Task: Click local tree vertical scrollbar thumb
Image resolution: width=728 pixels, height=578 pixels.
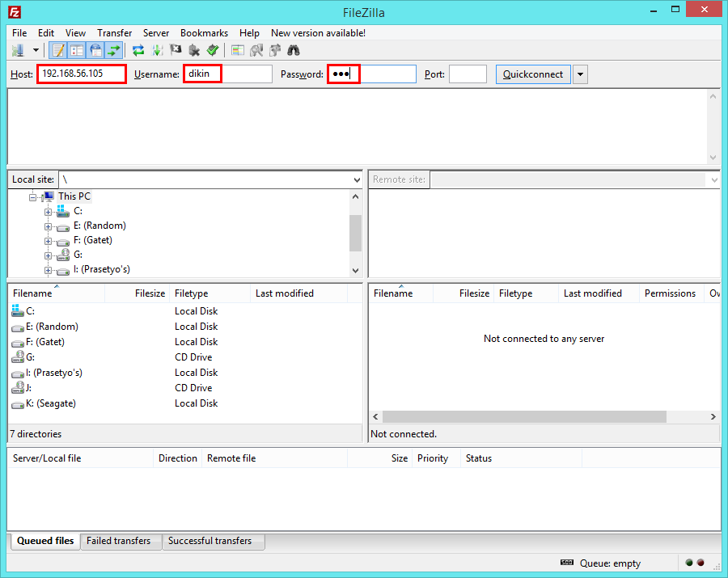Action: [355, 233]
